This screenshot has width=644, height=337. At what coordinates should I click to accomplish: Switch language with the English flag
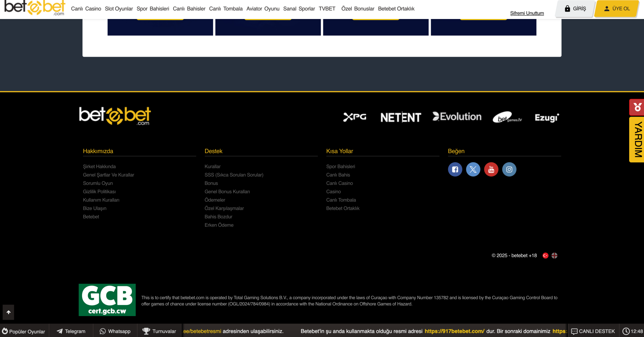(554, 255)
